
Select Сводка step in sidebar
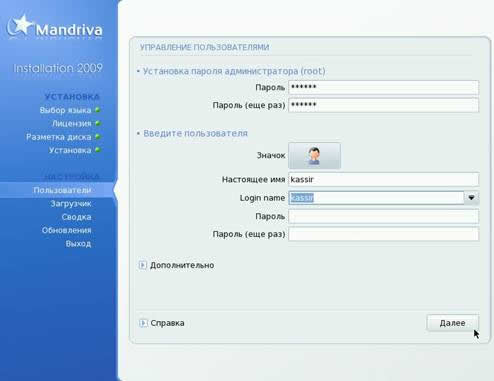[76, 217]
